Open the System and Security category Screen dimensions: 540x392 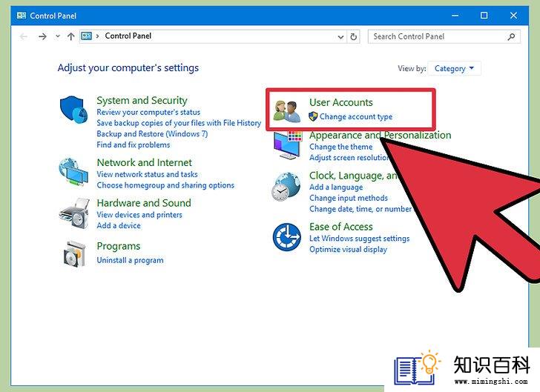pyautogui.click(x=142, y=100)
